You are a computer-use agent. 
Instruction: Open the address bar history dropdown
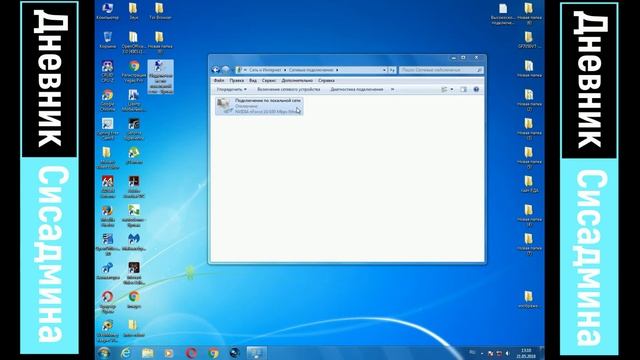[x=384, y=70]
